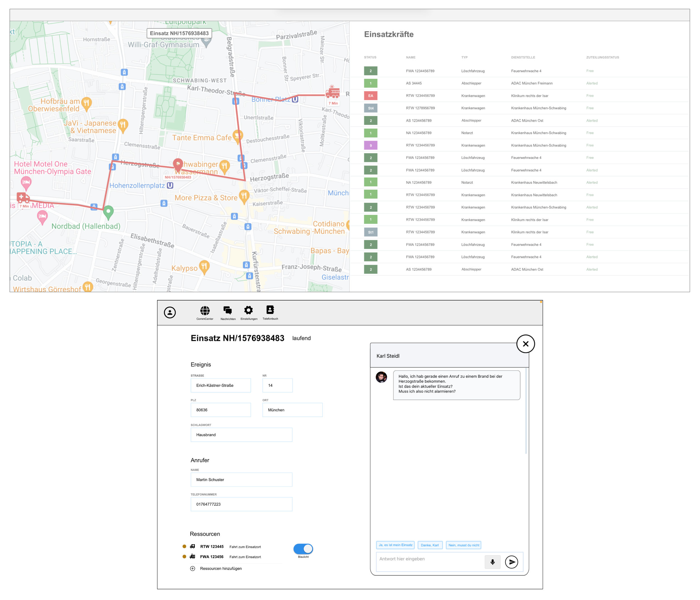This screenshot has height=600, width=700.
Task: Click the Strasse field Erich-Kästner-Straße
Action: (221, 385)
